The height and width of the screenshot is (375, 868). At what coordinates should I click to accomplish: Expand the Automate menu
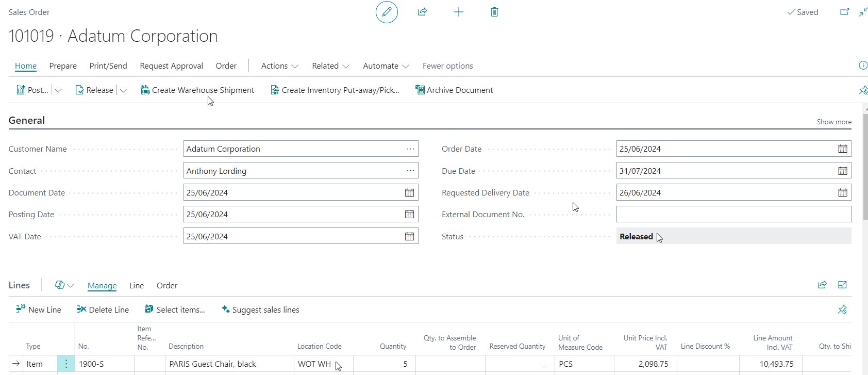(386, 66)
